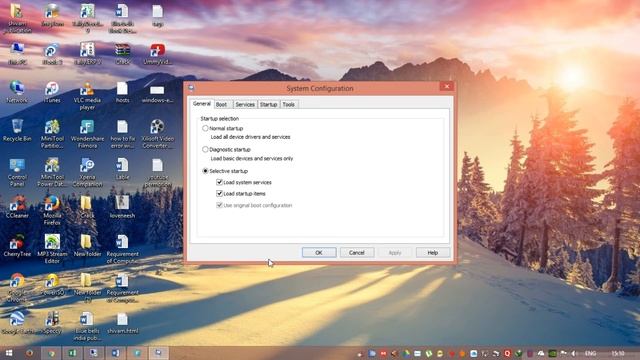Uncheck Load startup items checkbox
The height and width of the screenshot is (360, 640).
click(x=219, y=193)
